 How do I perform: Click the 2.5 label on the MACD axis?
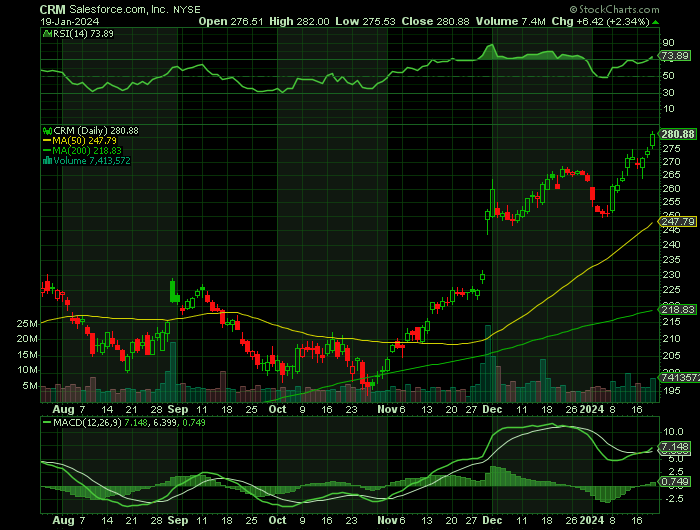[676, 472]
